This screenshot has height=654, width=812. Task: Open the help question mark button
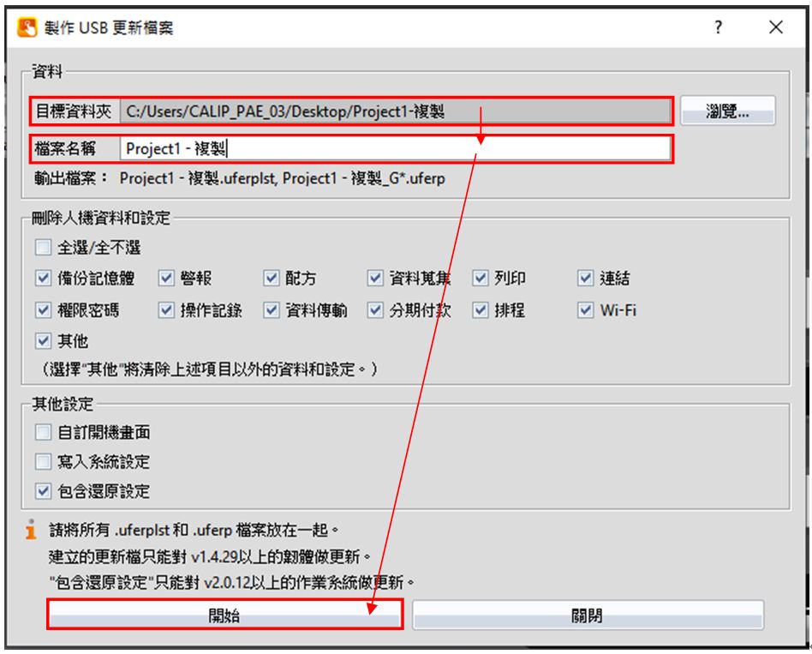point(718,27)
